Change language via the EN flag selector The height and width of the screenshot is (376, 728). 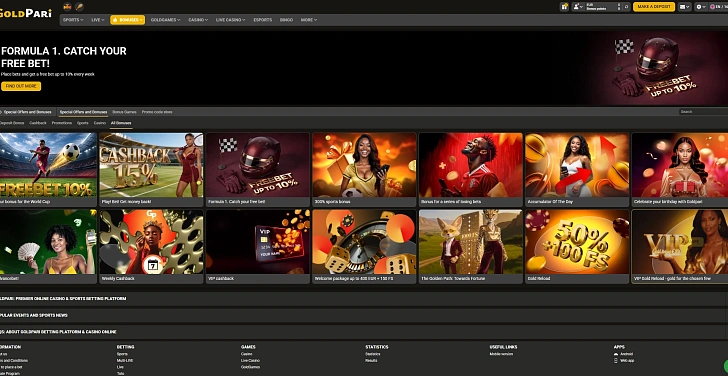[x=719, y=6]
